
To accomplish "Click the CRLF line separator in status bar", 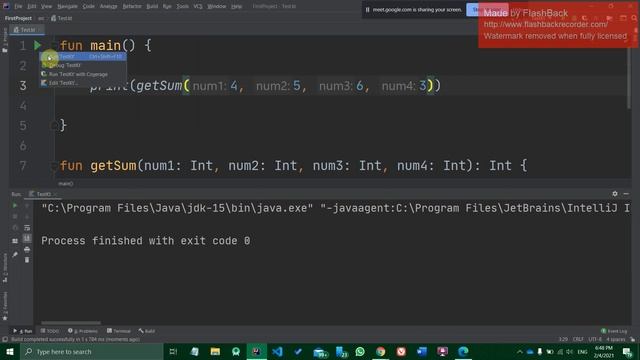I will (578, 340).
